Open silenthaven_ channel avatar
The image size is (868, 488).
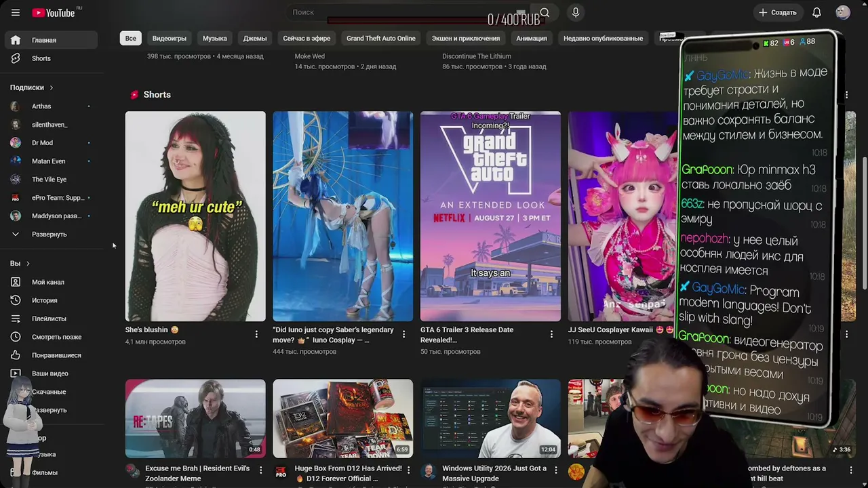pyautogui.click(x=16, y=125)
